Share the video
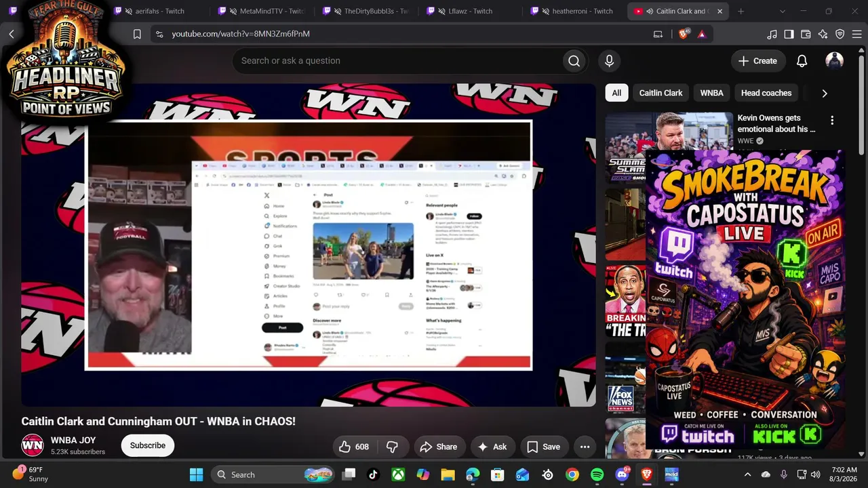 pos(439,447)
